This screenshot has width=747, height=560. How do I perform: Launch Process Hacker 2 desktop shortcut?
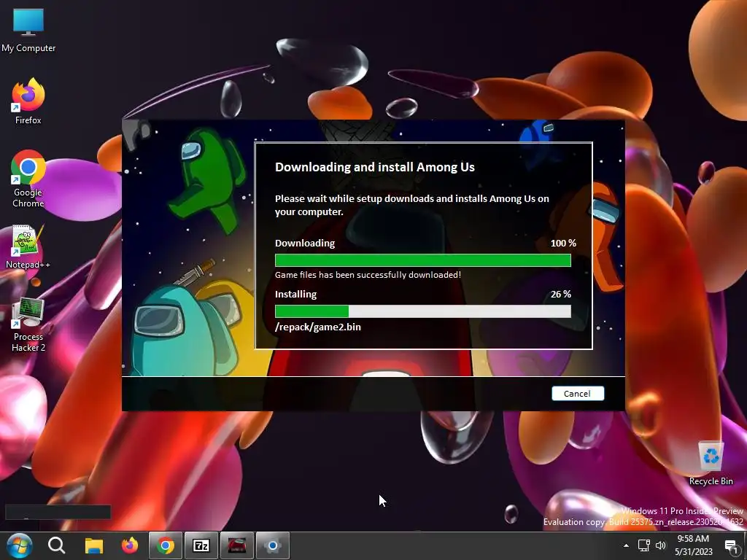point(28,326)
